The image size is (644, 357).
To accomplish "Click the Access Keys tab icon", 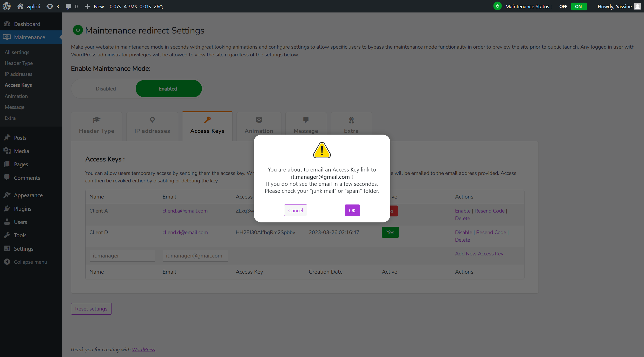I will pos(207,119).
